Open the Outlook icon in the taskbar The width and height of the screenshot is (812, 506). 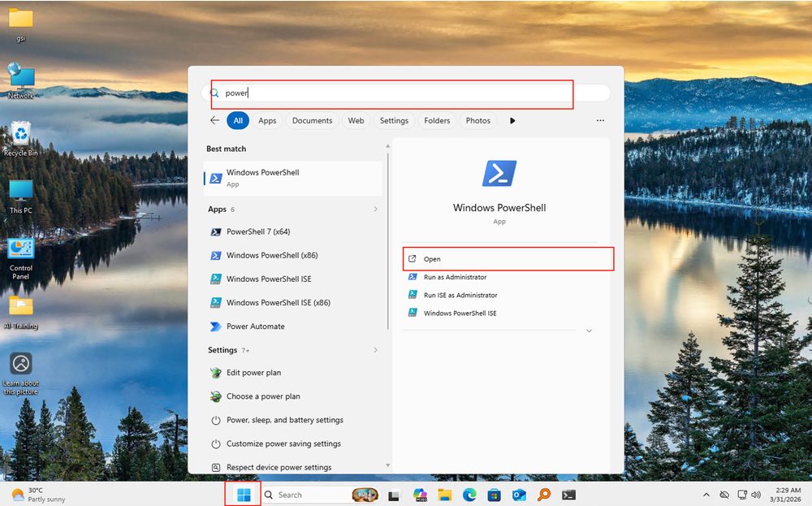point(519,495)
